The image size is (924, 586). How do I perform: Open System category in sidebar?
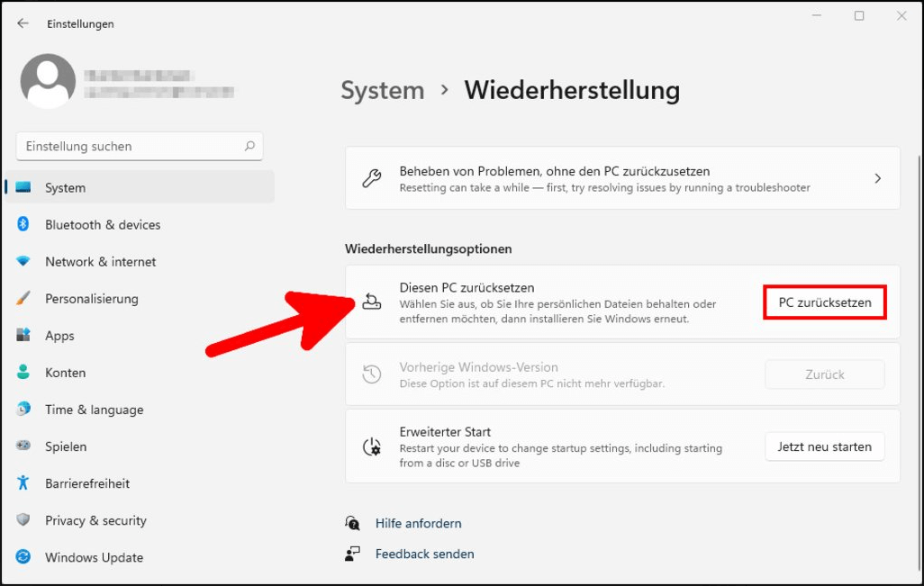click(140, 187)
